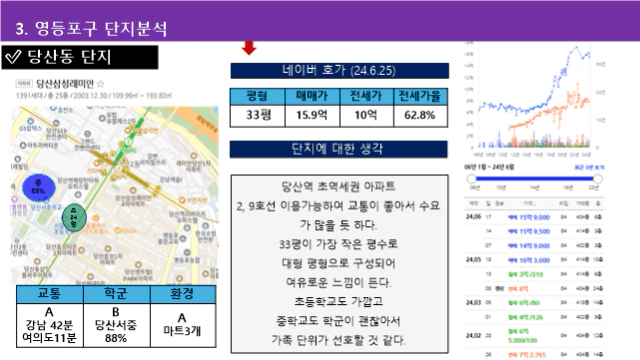Viewport: 640px width, 360px height.
Task: Click the 전세가율 62.8% table cell
Action: tap(420, 116)
